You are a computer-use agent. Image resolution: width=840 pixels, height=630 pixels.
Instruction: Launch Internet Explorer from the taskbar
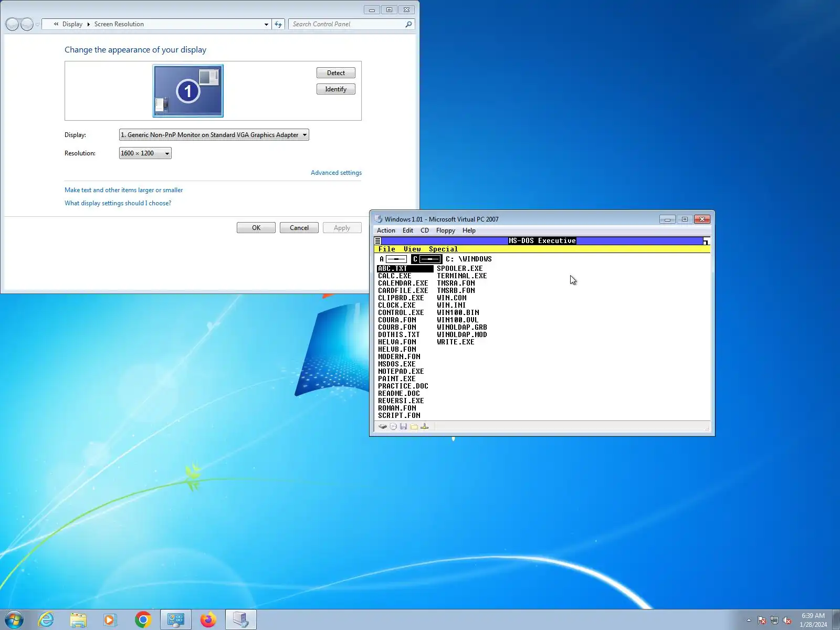pos(46,620)
